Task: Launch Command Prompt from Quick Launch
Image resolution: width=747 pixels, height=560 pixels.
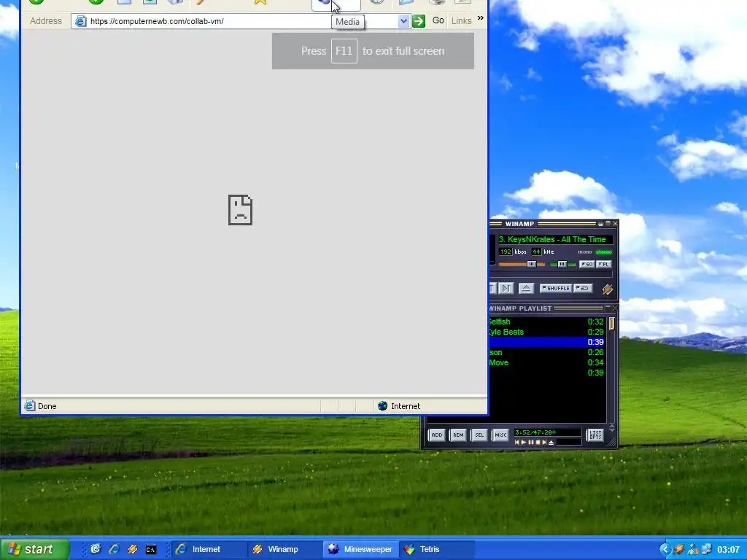Action: point(151,550)
